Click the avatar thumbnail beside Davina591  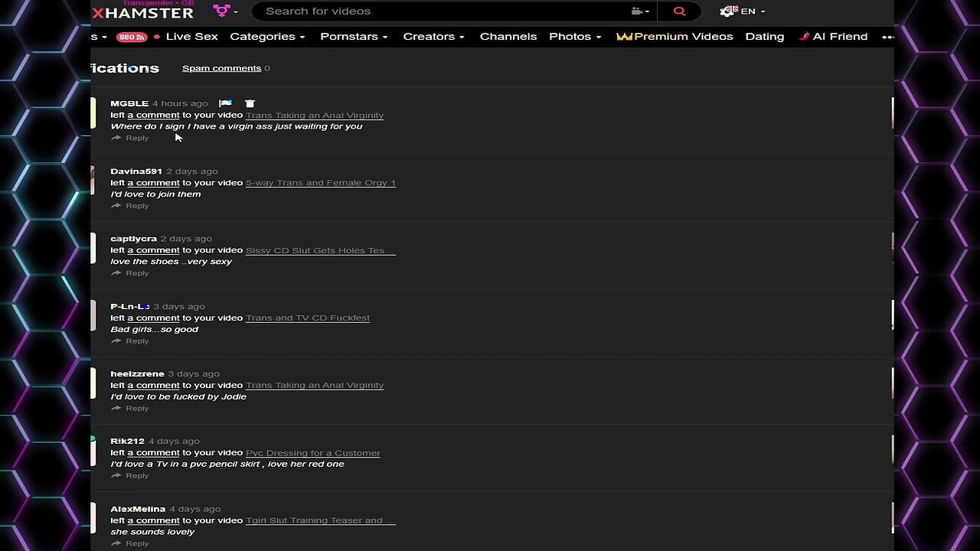point(93,181)
